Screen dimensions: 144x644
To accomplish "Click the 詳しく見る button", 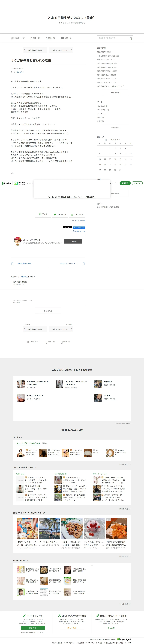I will 72,628.
